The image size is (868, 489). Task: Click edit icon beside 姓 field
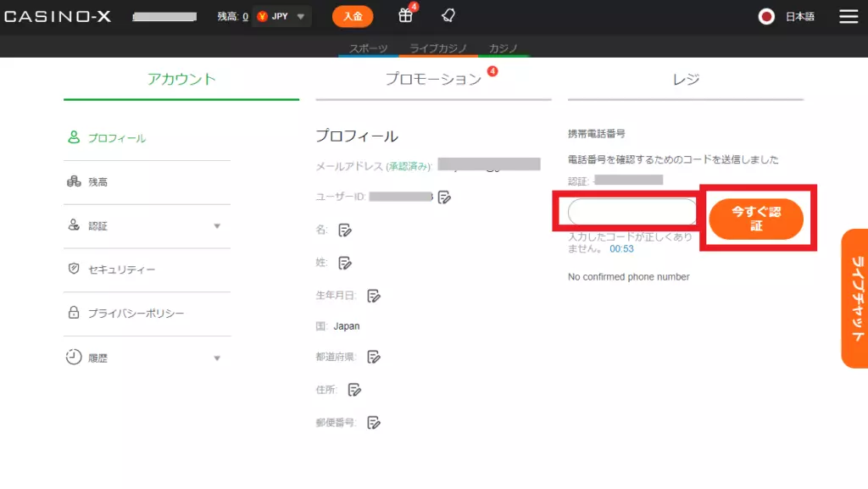[345, 263]
